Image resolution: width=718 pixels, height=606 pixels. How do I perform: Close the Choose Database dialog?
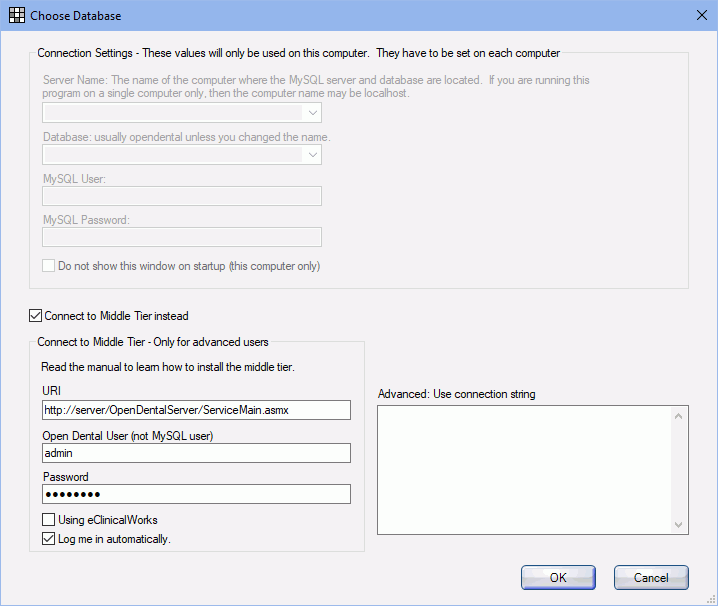coord(702,15)
